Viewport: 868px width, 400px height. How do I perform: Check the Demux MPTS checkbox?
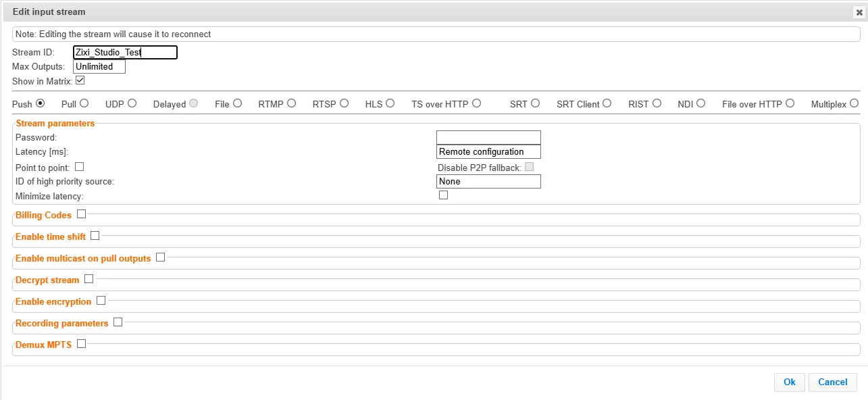pos(81,344)
